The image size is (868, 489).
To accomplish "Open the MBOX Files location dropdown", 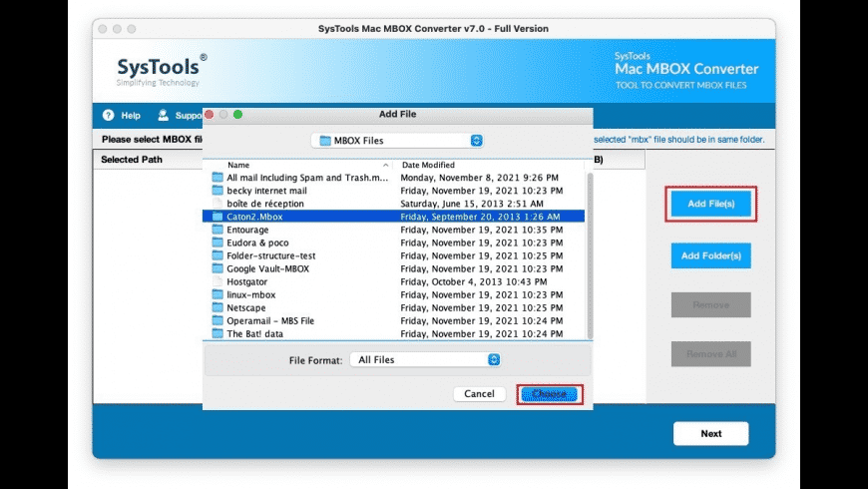I will click(397, 141).
